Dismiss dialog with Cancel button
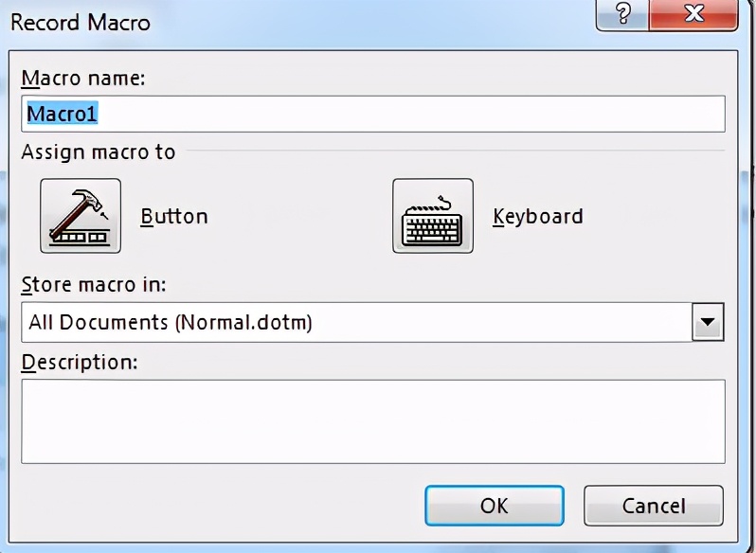 tap(654, 506)
